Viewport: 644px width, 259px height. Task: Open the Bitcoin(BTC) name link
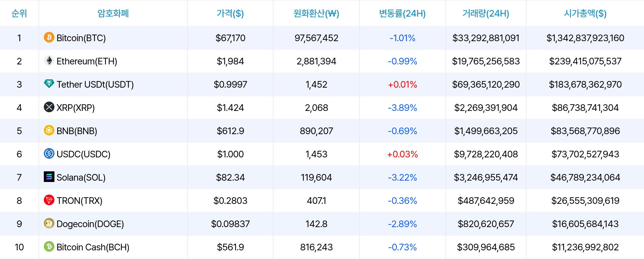(x=81, y=38)
